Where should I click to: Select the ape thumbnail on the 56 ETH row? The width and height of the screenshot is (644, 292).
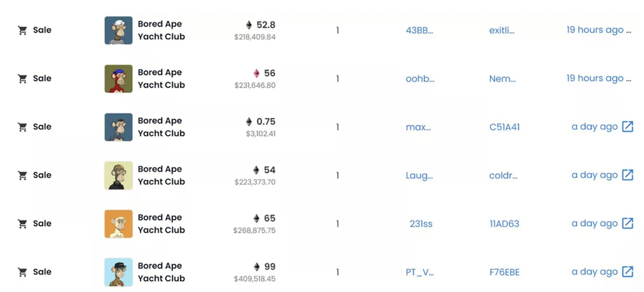tap(119, 78)
